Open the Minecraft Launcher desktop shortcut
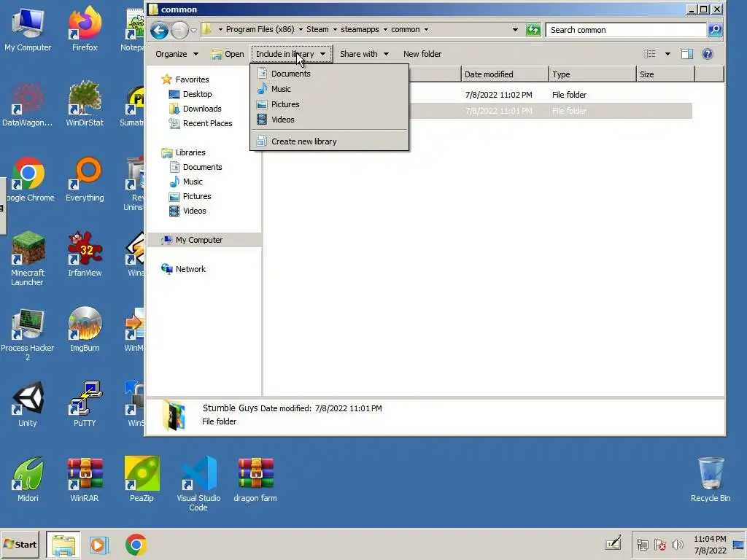This screenshot has width=747, height=560. [x=28, y=259]
